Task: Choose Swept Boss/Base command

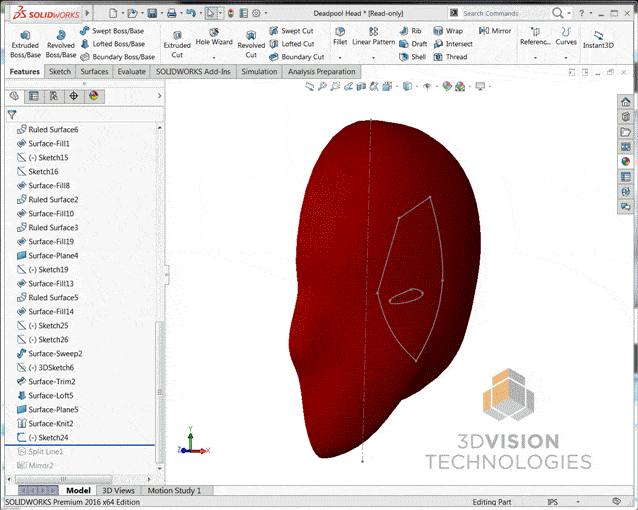Action: pos(112,31)
